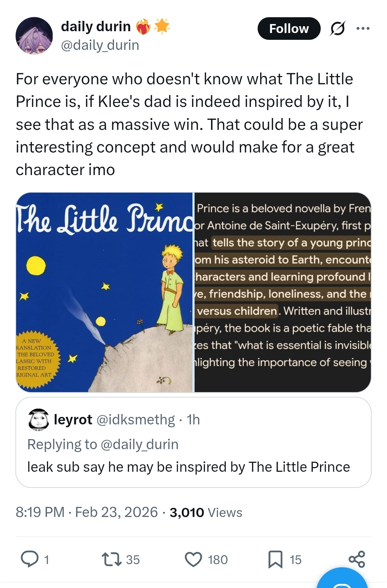Screen dimensions: 387x588
Task: Click the reply comment icon
Action: (x=30, y=559)
